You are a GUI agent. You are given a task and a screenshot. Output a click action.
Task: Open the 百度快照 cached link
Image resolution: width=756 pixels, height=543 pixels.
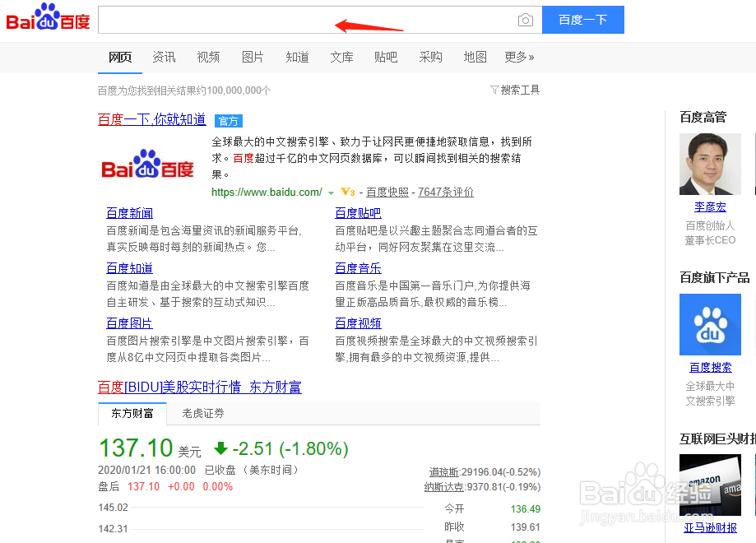(387, 192)
